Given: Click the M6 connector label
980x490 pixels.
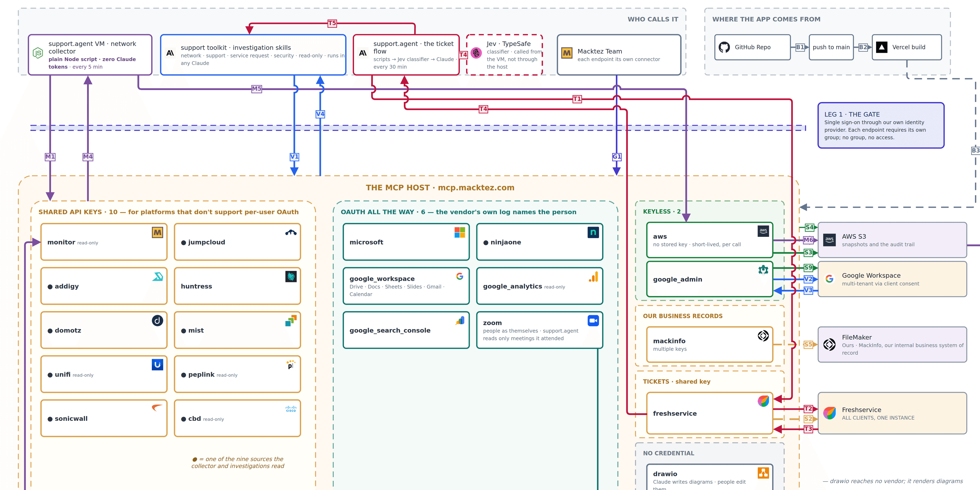Looking at the screenshot, I should point(808,240).
